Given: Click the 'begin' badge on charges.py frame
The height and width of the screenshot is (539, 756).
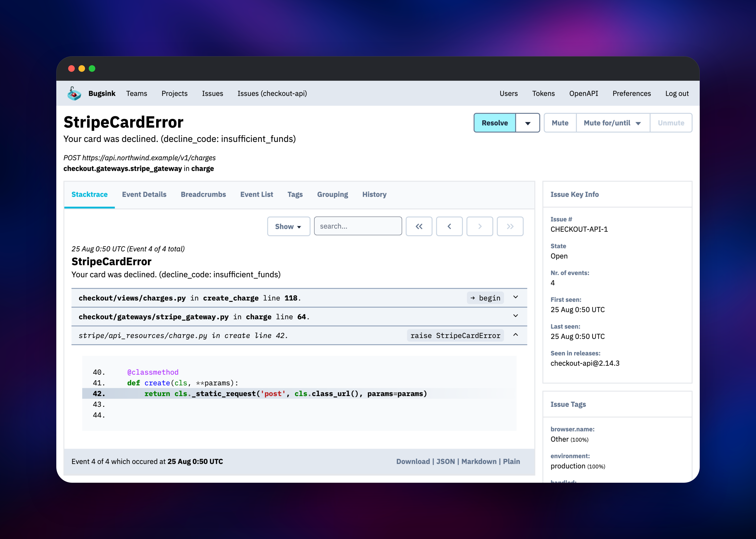Looking at the screenshot, I should tap(485, 298).
